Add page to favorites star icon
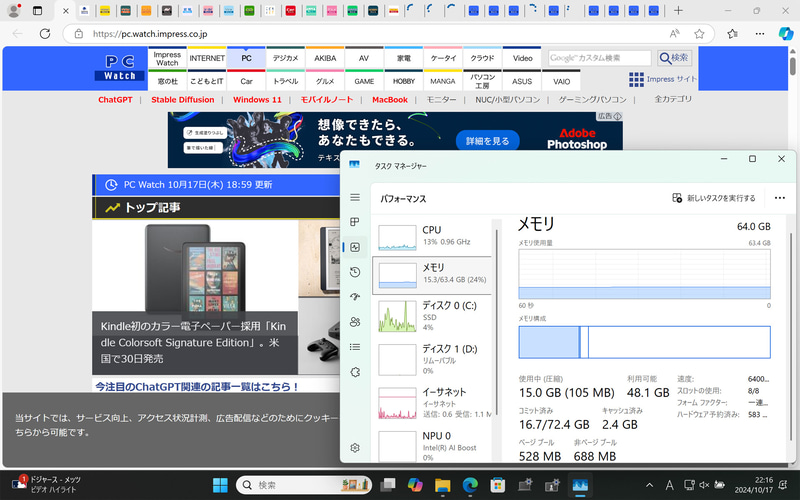This screenshot has width=800, height=500. [699, 34]
